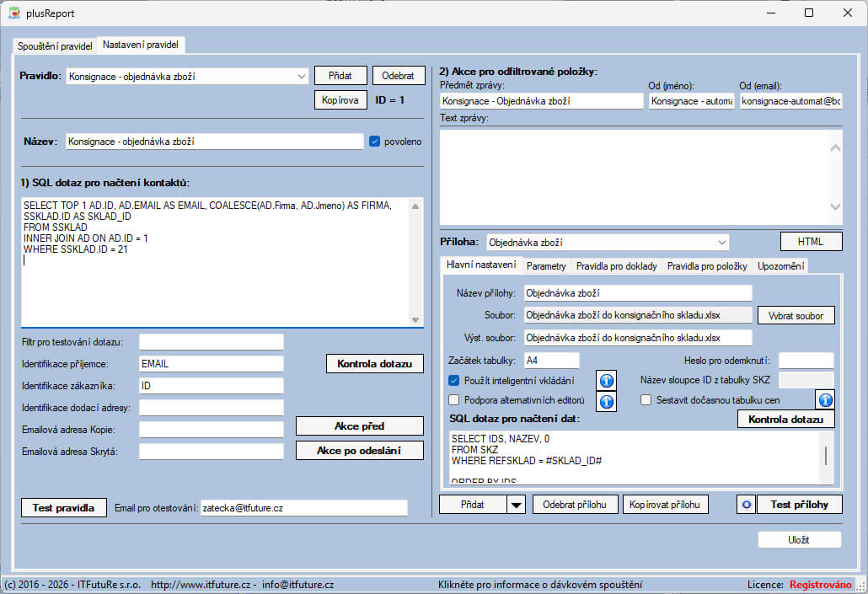Expand the 'Příloha' combo box
Viewport: 868px width, 594px height.
click(721, 242)
